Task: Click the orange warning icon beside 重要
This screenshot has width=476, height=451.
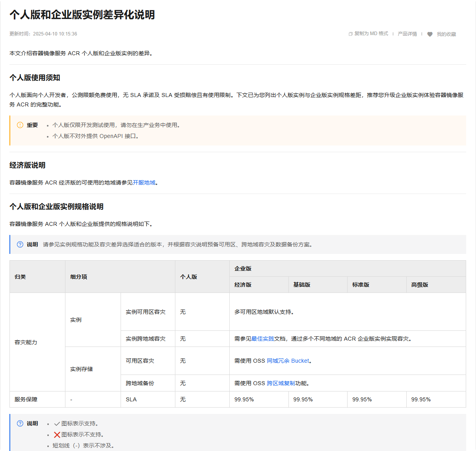Action: click(20, 125)
